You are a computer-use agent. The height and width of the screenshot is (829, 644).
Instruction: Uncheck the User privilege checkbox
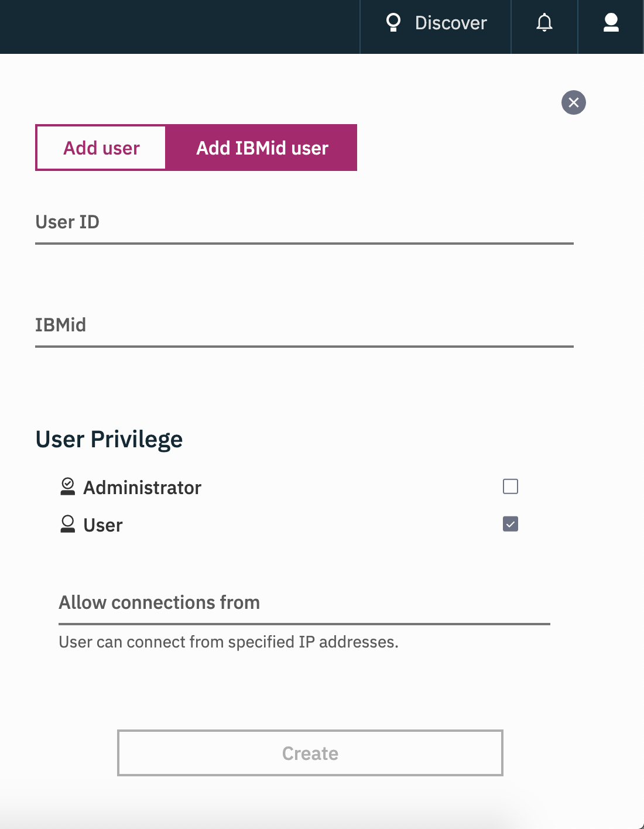pos(511,524)
